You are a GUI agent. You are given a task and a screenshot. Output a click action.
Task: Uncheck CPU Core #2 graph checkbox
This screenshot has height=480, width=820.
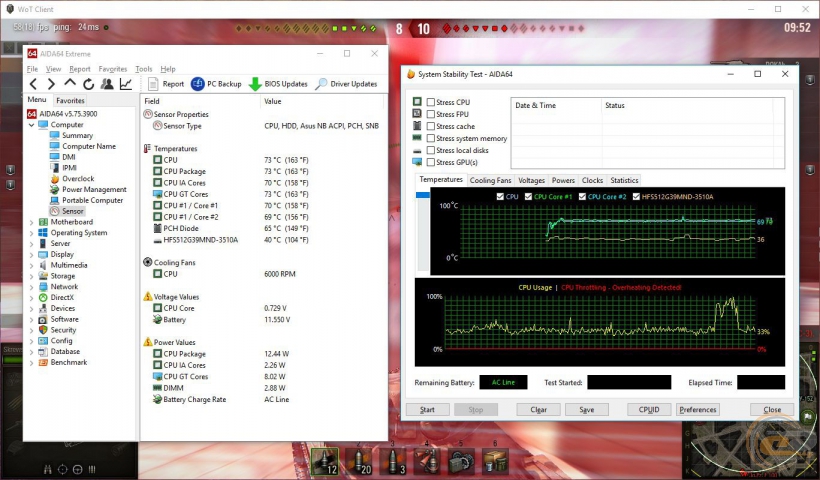pyautogui.click(x=582, y=197)
